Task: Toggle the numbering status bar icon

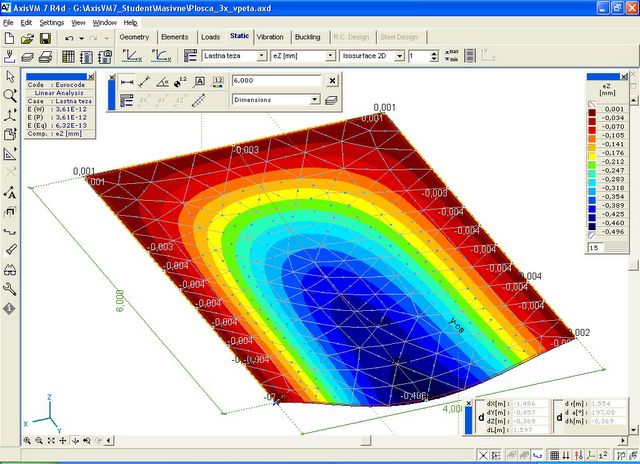Action: tap(603, 455)
